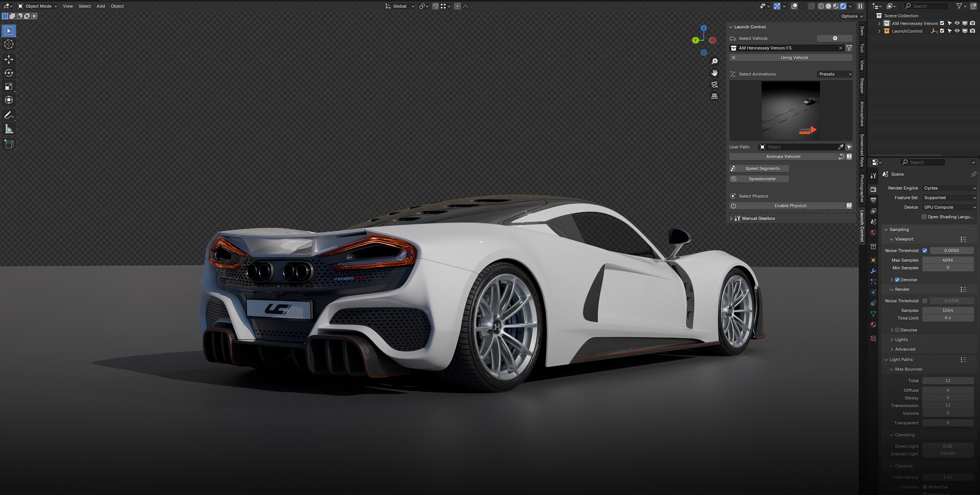Switch to rendered viewport shading

pos(843,6)
